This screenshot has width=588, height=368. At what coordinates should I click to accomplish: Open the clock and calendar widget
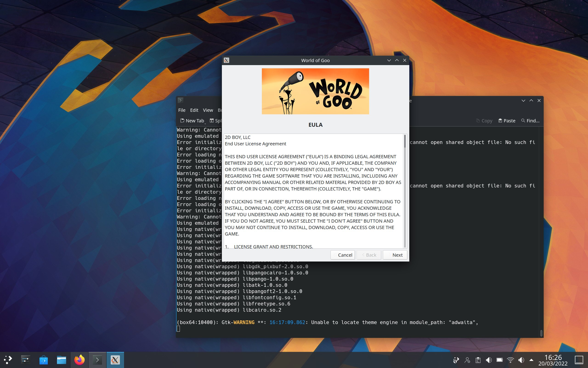click(553, 360)
